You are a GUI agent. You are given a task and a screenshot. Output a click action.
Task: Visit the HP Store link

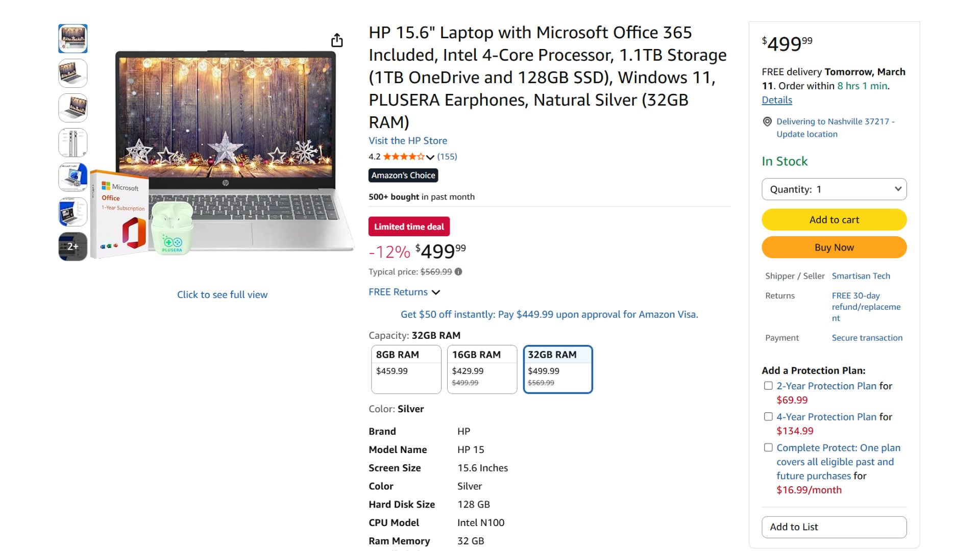coord(407,140)
